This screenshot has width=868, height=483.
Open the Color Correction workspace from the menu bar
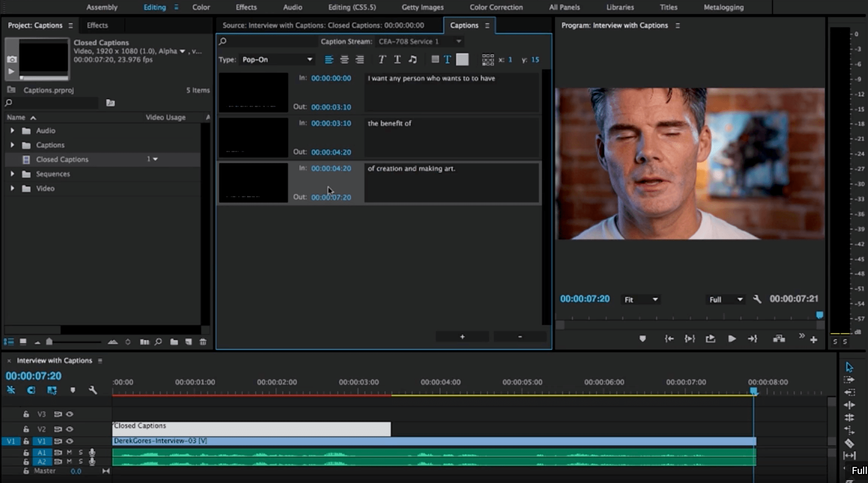[496, 7]
